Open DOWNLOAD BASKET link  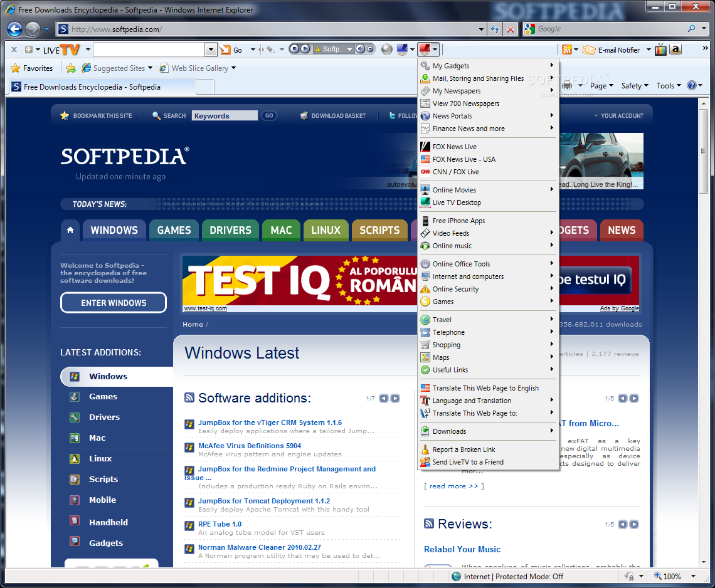click(x=333, y=116)
